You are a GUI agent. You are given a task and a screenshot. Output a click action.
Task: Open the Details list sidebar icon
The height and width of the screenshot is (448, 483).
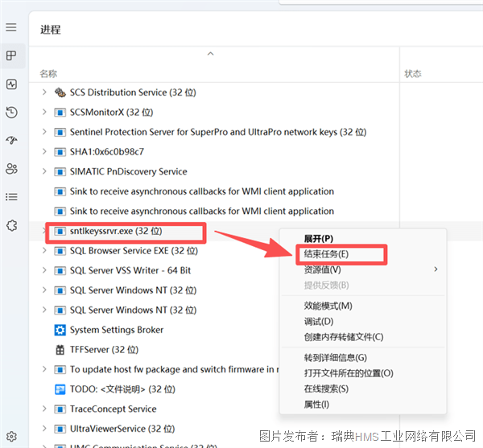pyautogui.click(x=11, y=196)
